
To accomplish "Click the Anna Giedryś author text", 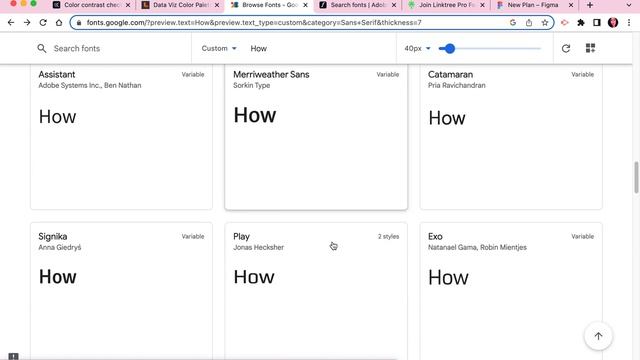I will (x=60, y=247).
